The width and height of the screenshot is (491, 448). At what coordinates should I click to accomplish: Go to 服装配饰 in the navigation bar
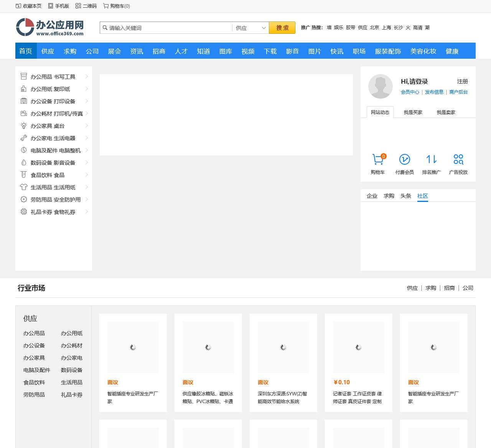pyautogui.click(x=388, y=51)
